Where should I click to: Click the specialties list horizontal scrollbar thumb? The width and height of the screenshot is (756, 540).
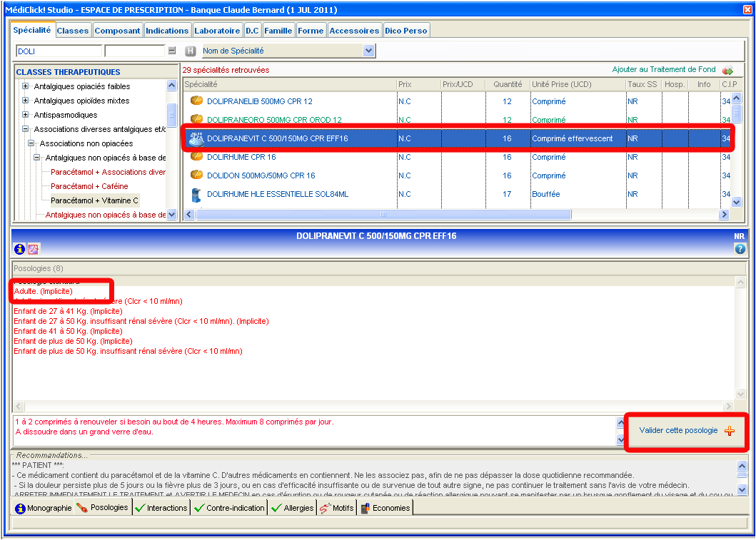383,215
